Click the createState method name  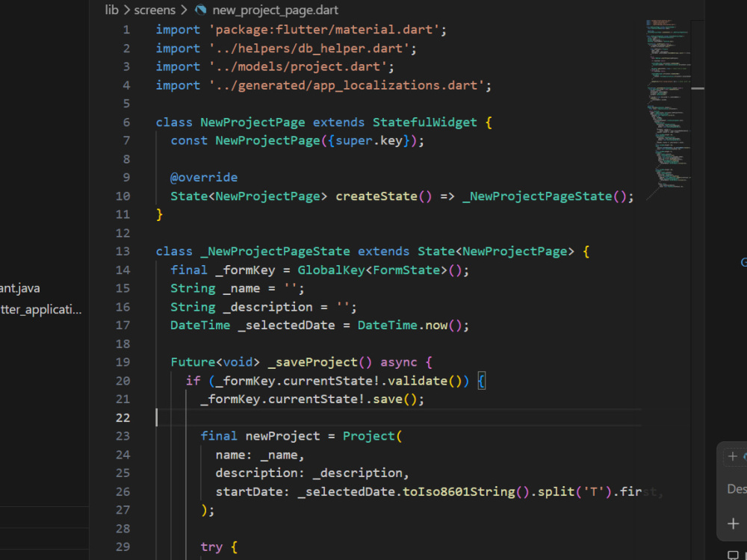point(376,196)
